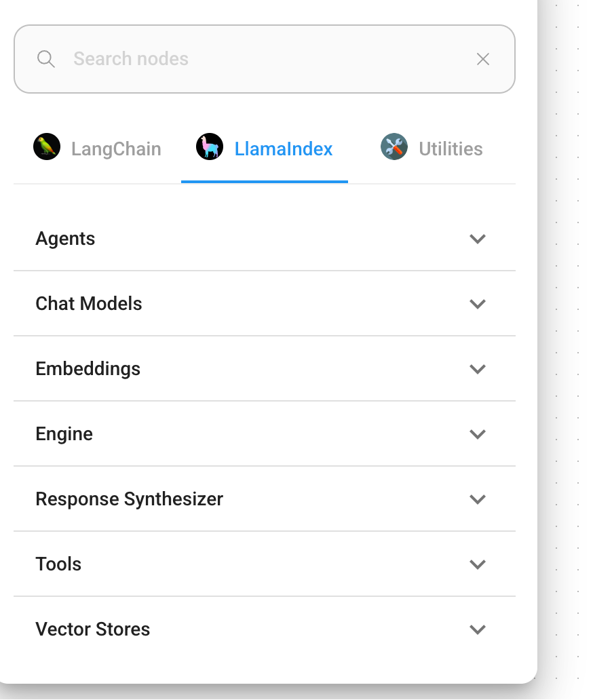This screenshot has height=700, width=593.
Task: Expand the Vector Stores chevron
Action: click(478, 630)
